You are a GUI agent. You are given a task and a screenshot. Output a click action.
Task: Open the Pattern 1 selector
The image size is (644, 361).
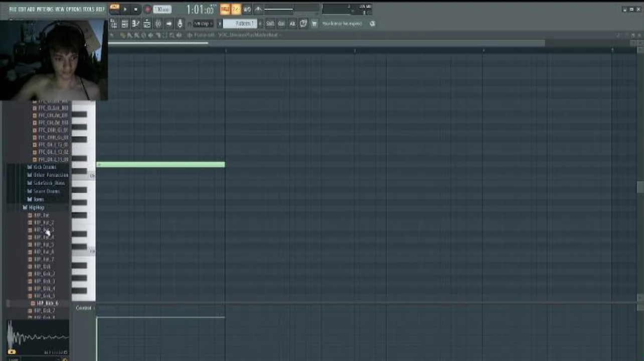(240, 24)
